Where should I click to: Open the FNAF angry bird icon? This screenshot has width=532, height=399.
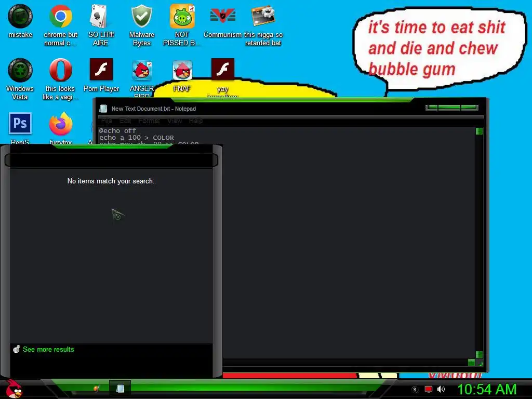tap(182, 70)
